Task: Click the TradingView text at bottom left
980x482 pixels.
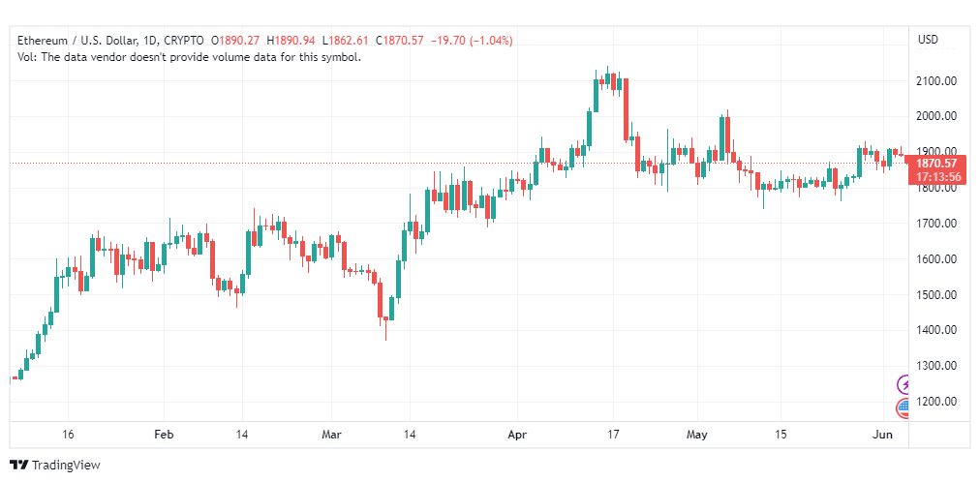Action: 66,466
